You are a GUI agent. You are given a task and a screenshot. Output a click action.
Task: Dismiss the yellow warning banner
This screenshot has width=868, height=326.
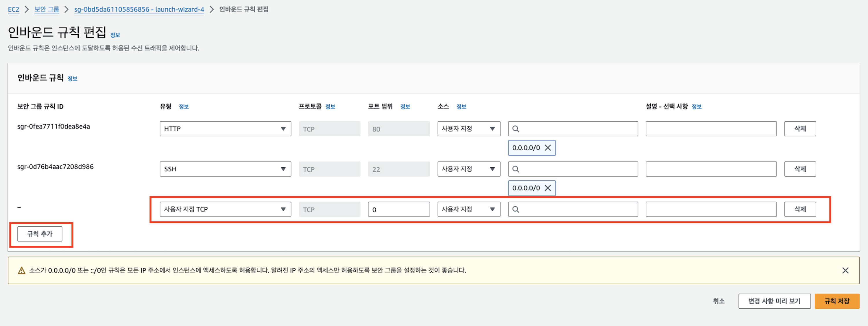click(845, 270)
